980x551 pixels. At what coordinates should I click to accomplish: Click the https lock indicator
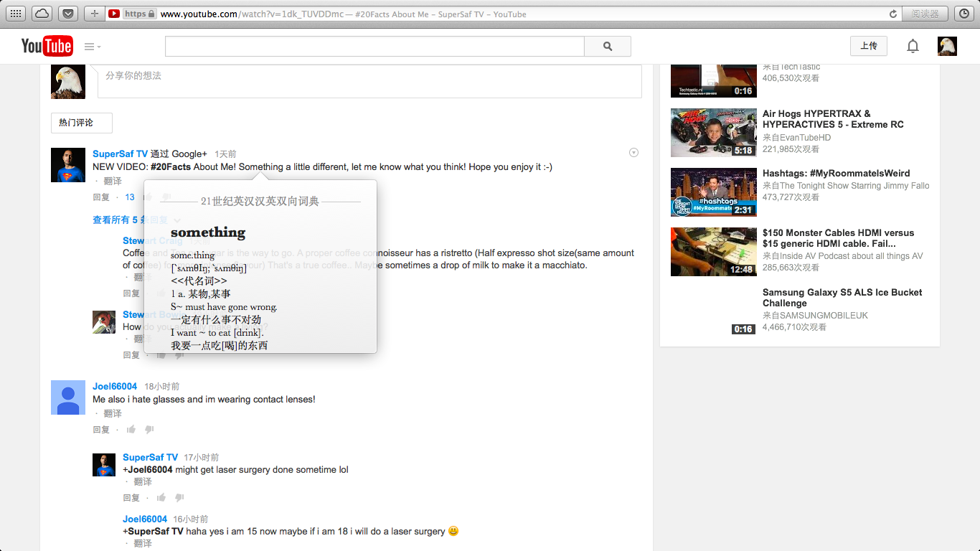tap(140, 14)
